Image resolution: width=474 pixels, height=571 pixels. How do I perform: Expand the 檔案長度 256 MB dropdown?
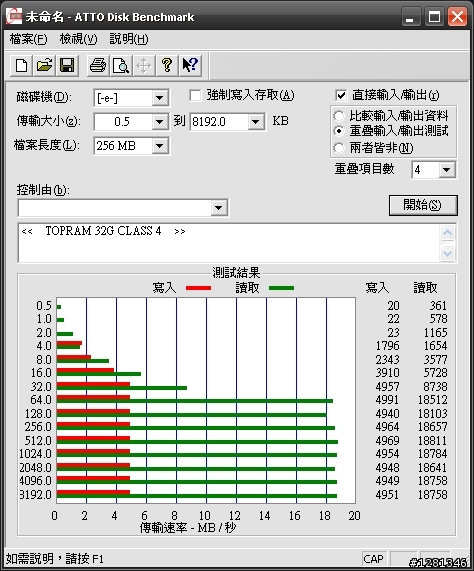[x=159, y=146]
